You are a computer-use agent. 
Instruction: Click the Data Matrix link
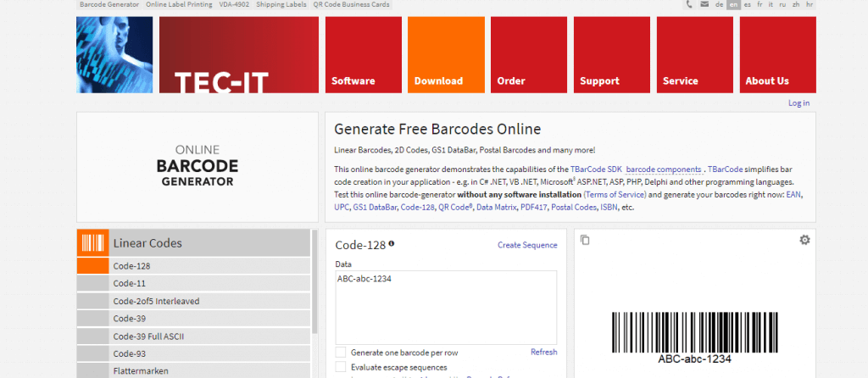point(496,208)
